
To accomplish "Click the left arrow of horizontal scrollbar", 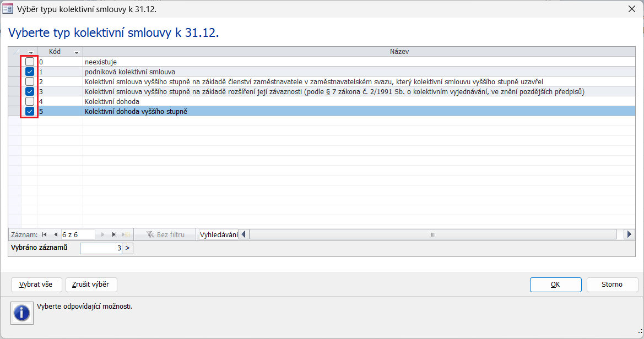I will point(243,234).
